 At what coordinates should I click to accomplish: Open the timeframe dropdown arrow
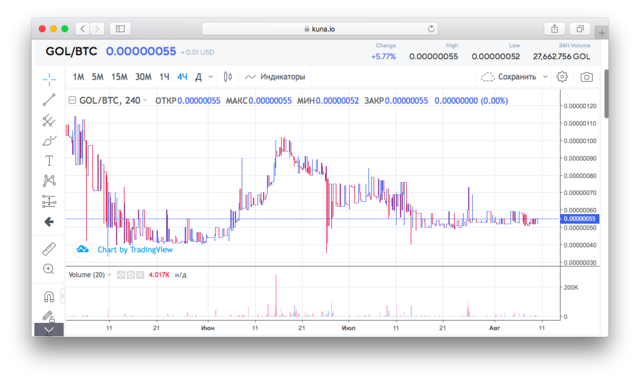(x=211, y=77)
